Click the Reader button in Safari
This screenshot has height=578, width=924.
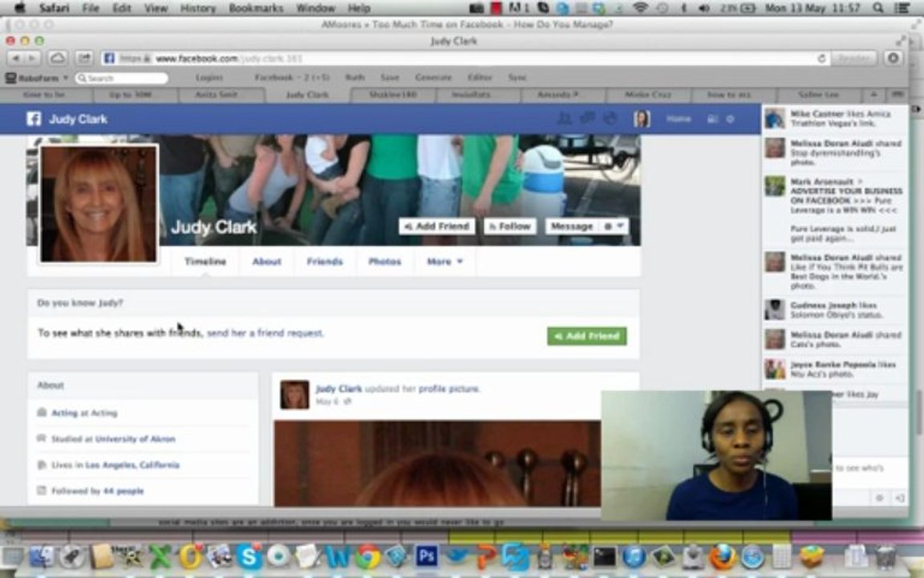(854, 59)
